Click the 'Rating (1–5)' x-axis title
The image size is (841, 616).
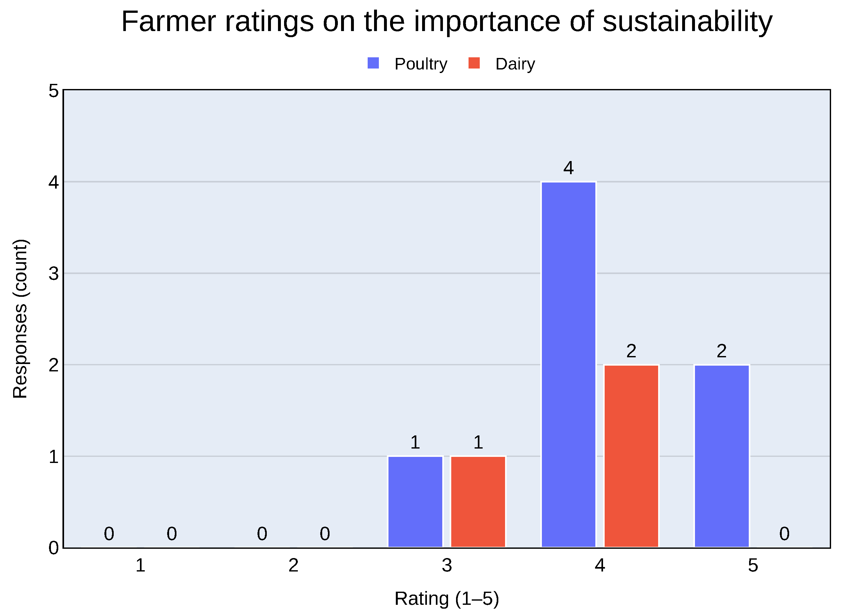point(446,599)
